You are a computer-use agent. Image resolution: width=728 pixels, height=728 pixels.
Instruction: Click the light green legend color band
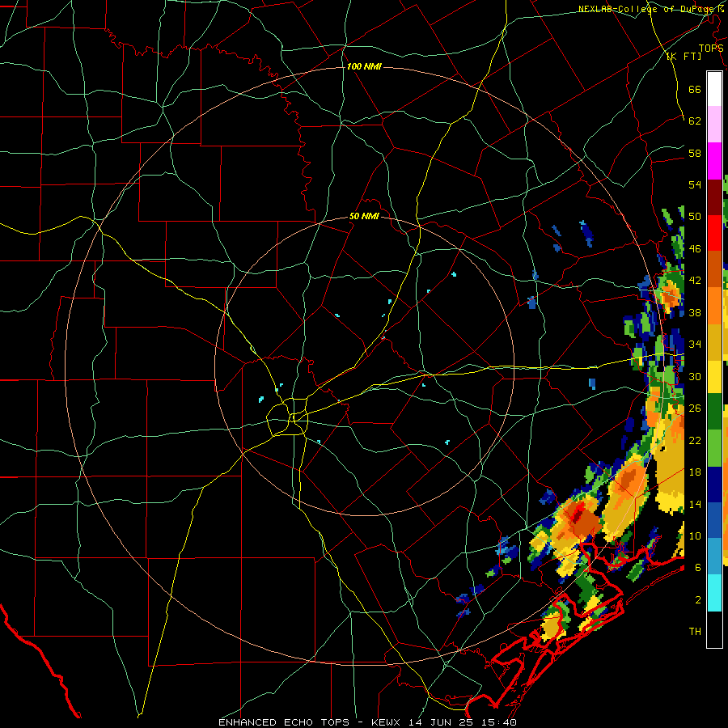point(714,448)
